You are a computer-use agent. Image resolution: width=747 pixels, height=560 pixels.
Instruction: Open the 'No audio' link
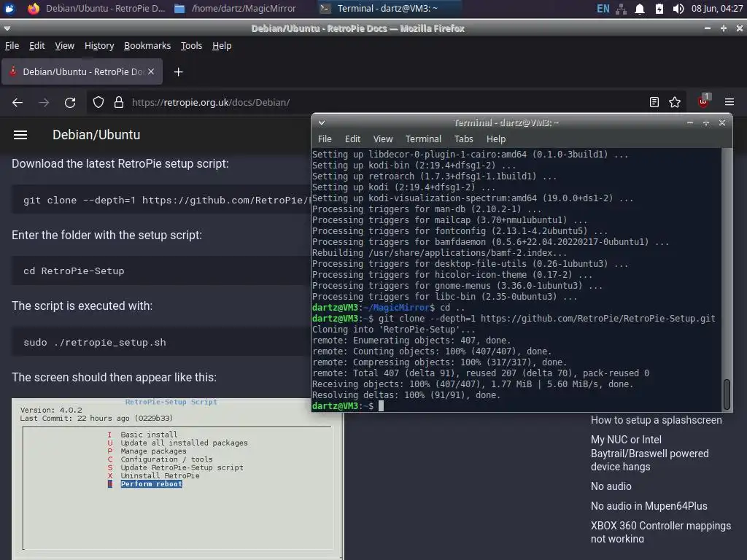tap(611, 486)
